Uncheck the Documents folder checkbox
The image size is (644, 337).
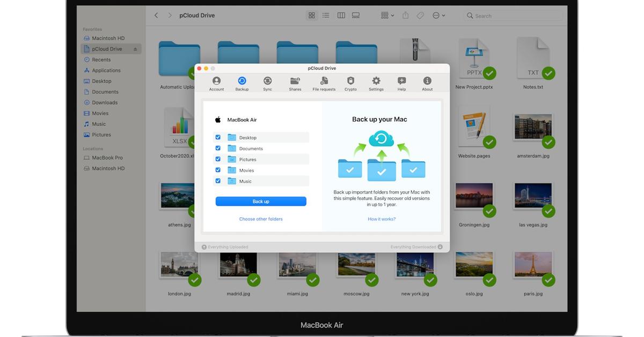tap(218, 148)
